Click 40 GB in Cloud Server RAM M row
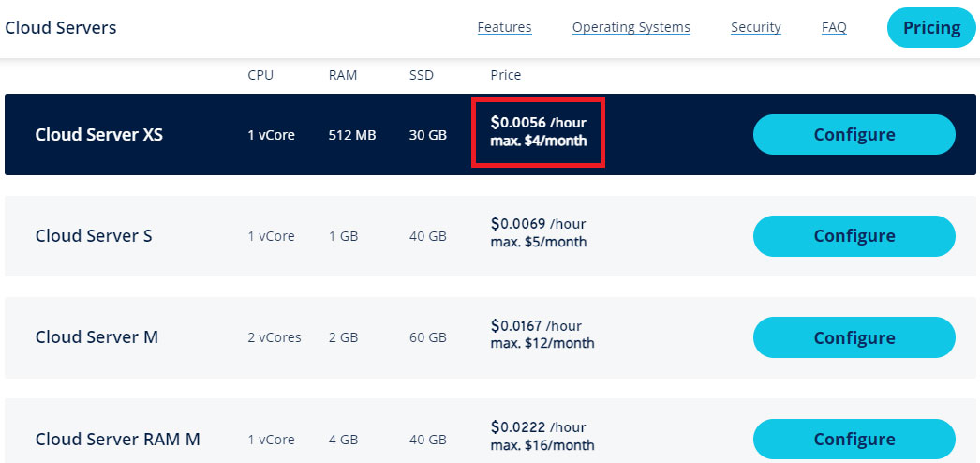 (428, 440)
